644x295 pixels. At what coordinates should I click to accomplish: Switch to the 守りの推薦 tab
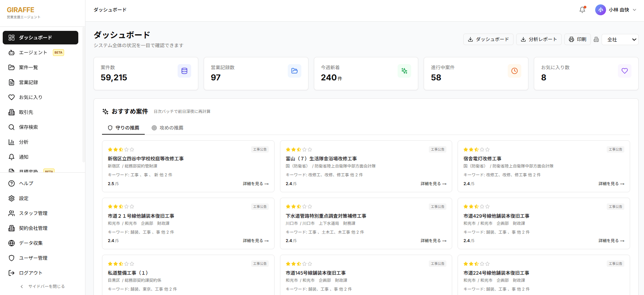coord(123,128)
